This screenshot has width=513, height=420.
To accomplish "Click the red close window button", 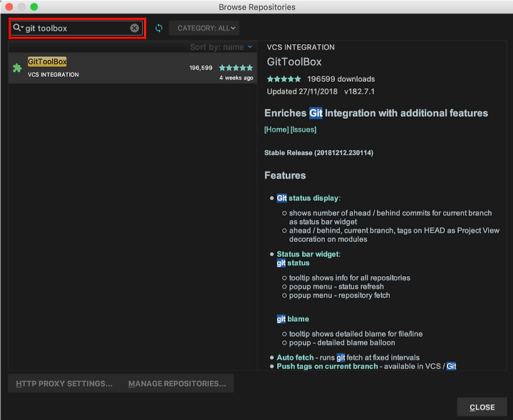I will (9, 6).
